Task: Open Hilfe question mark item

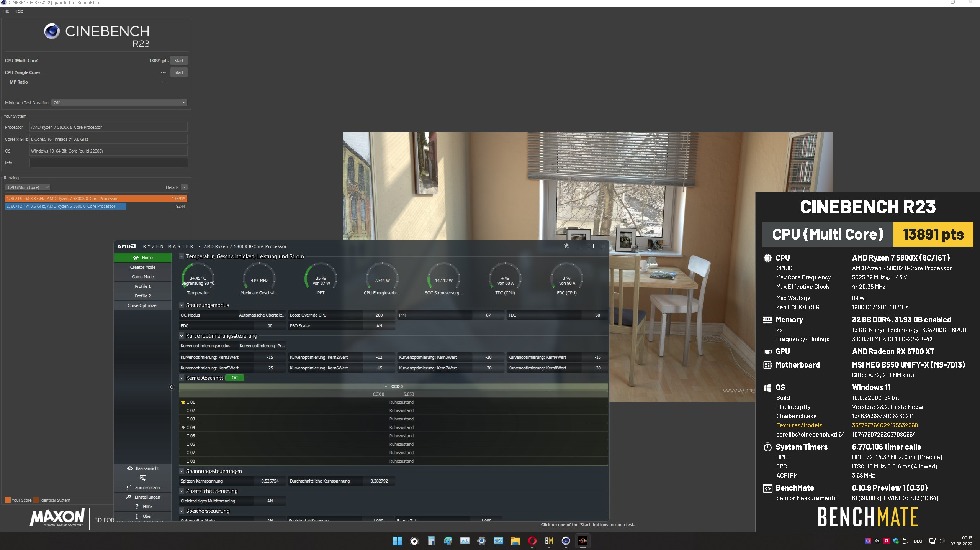Action: coord(137,507)
